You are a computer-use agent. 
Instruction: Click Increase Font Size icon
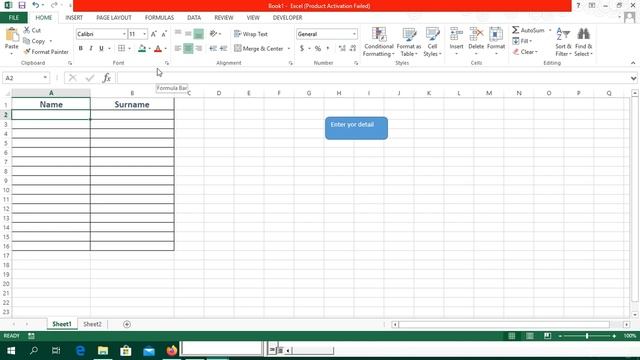coord(153,34)
